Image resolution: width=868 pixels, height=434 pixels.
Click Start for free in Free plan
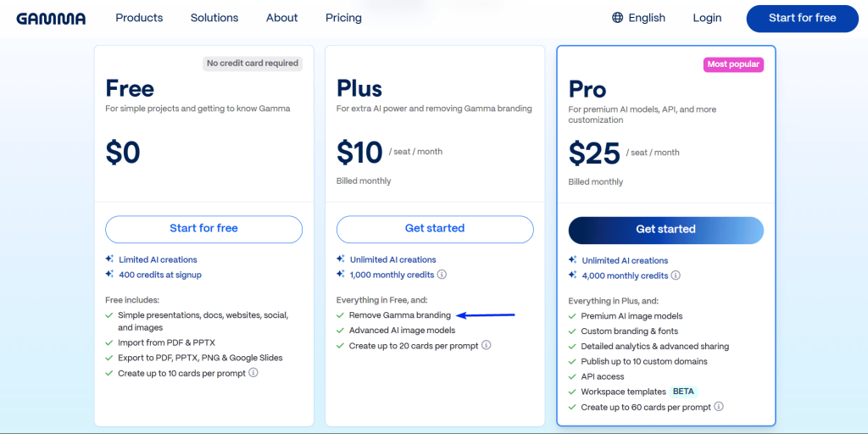point(203,229)
